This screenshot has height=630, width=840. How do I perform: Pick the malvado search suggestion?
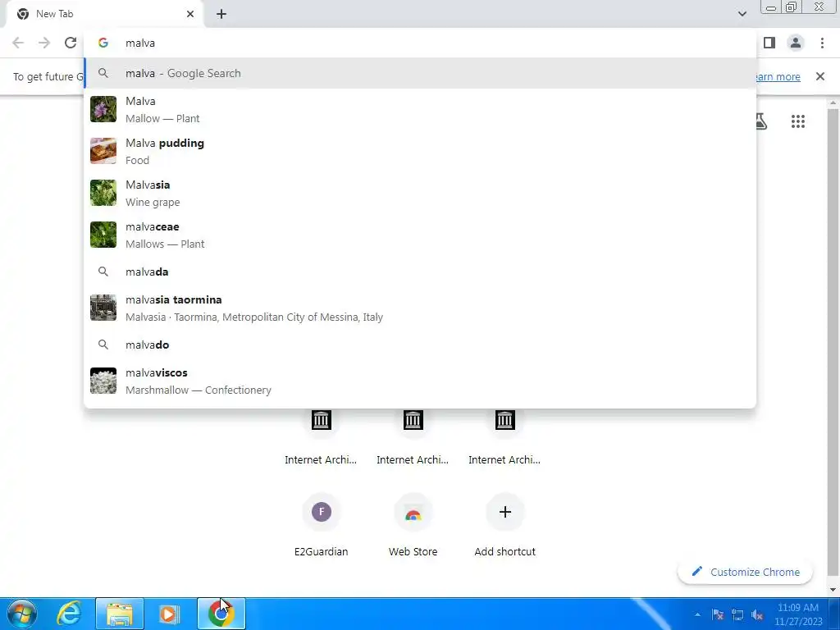click(x=420, y=345)
